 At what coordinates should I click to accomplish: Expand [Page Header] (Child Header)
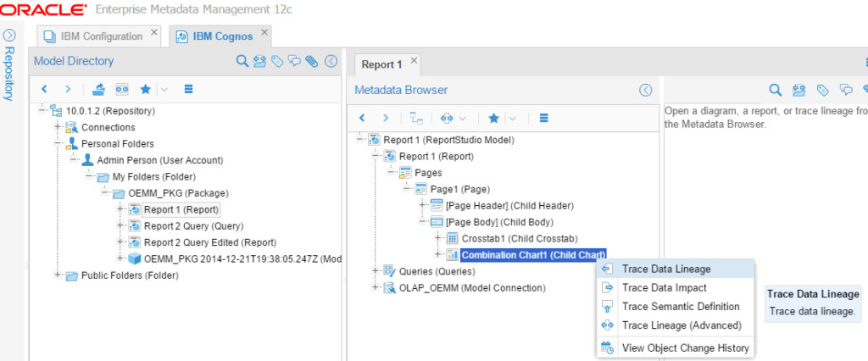point(422,205)
